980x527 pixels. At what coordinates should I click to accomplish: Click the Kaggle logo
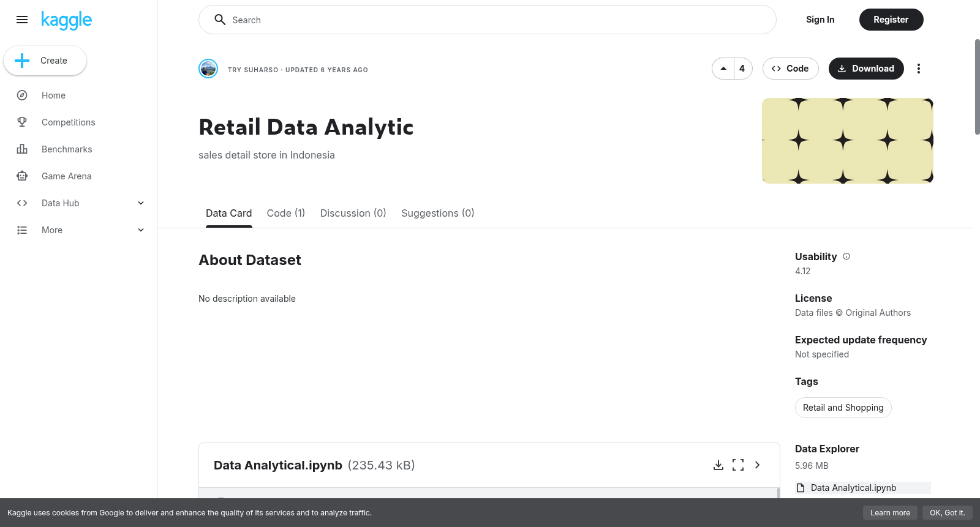click(66, 20)
